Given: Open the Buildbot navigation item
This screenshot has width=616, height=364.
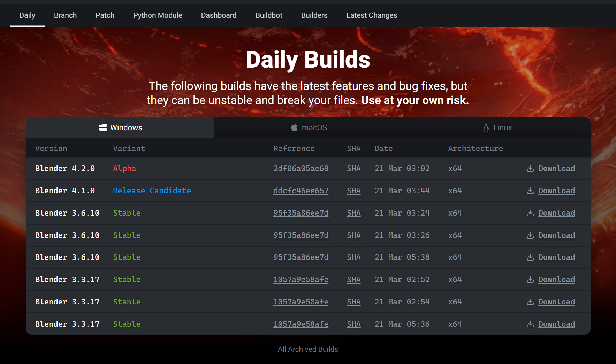Looking at the screenshot, I should [269, 15].
